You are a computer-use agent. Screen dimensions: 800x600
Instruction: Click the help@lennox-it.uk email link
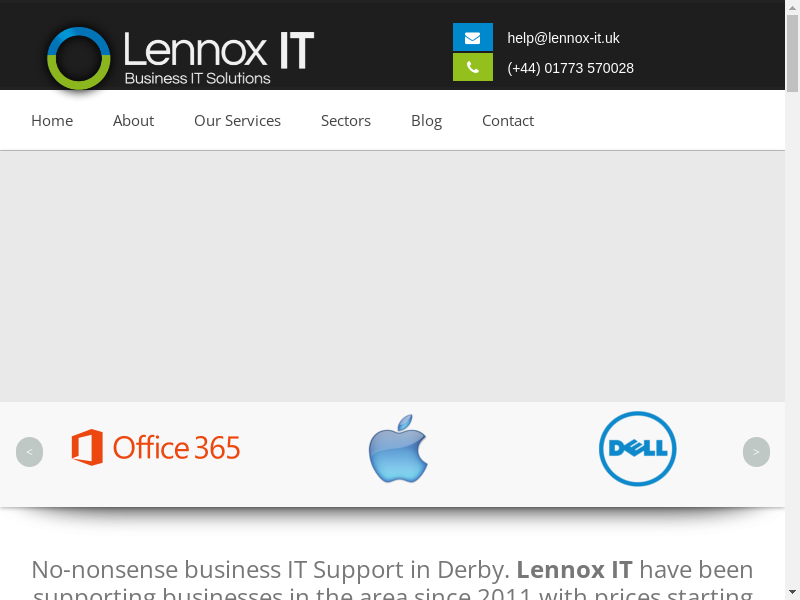[x=563, y=38]
